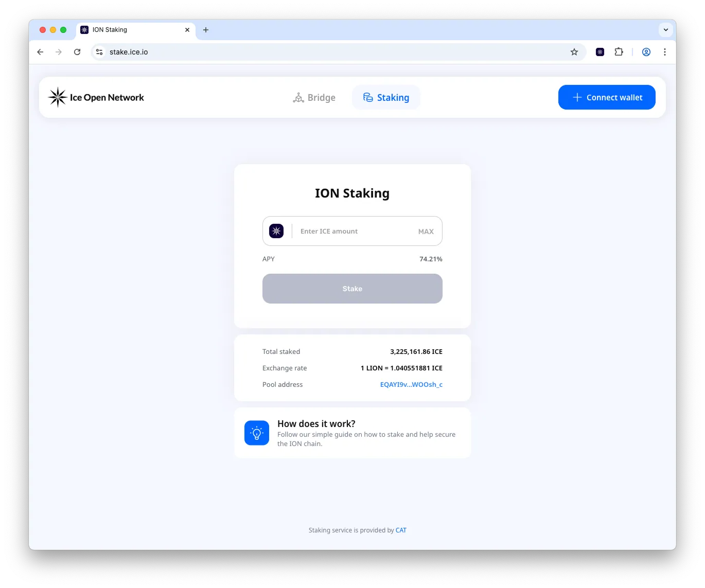Click the Exchange rate label

click(285, 368)
